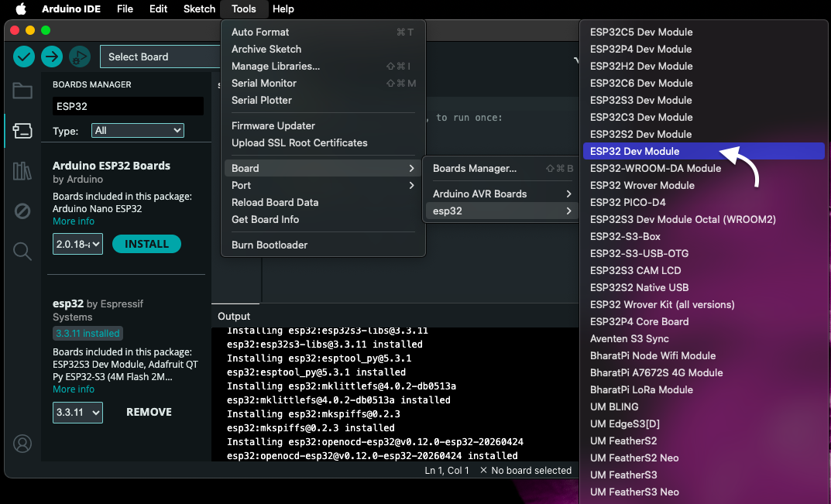Open the Arduino IDE application menu
831x504 pixels.
[71, 9]
